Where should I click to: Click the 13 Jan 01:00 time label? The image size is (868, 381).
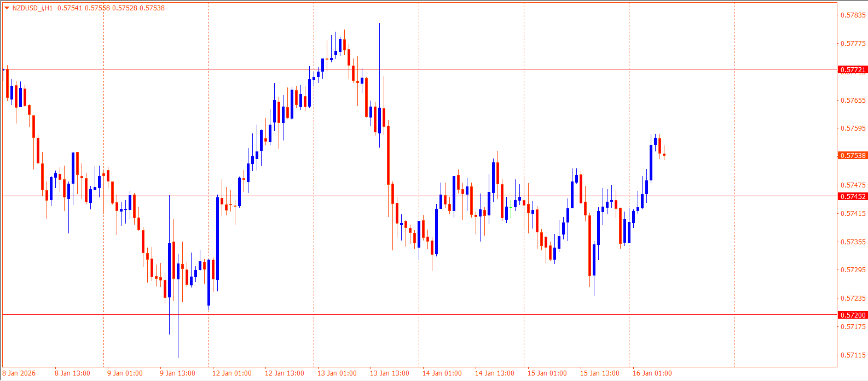(337, 373)
